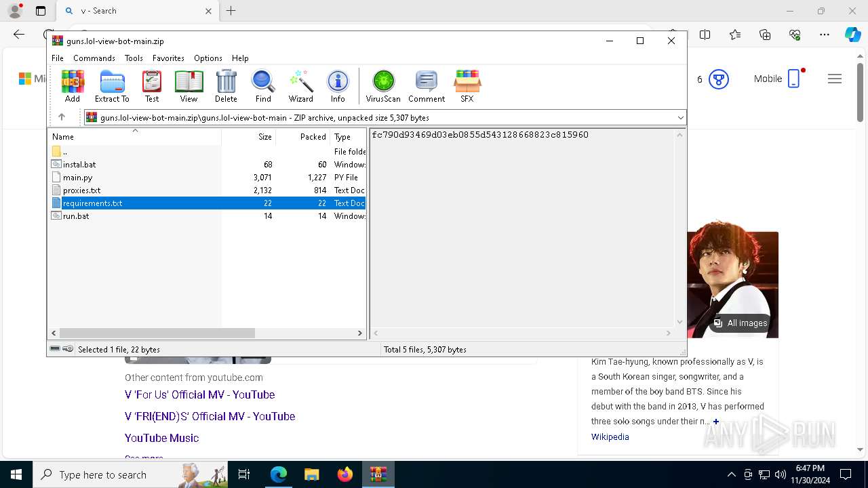This screenshot has width=868, height=488.
Task: Open Edge split screen icon
Action: tap(705, 35)
